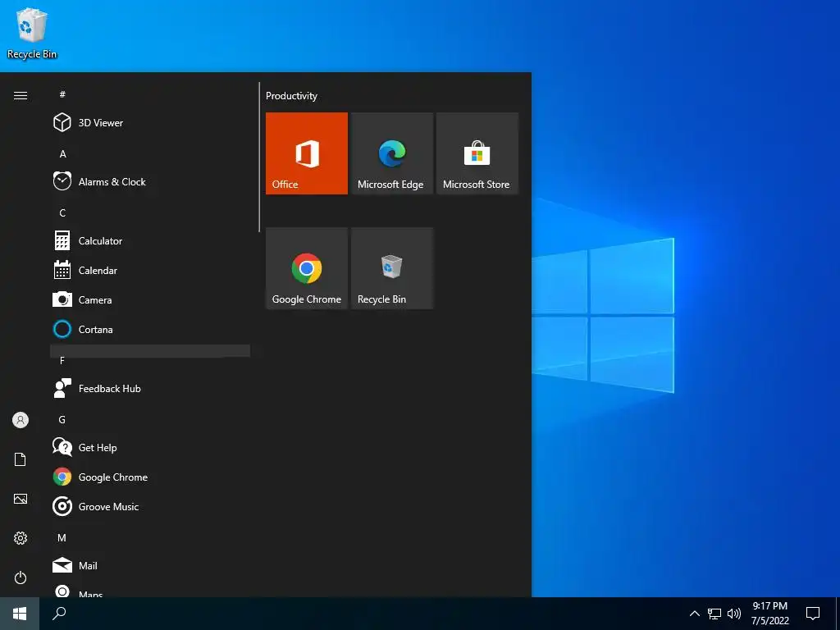Launch Alarms & Clock

(150, 181)
